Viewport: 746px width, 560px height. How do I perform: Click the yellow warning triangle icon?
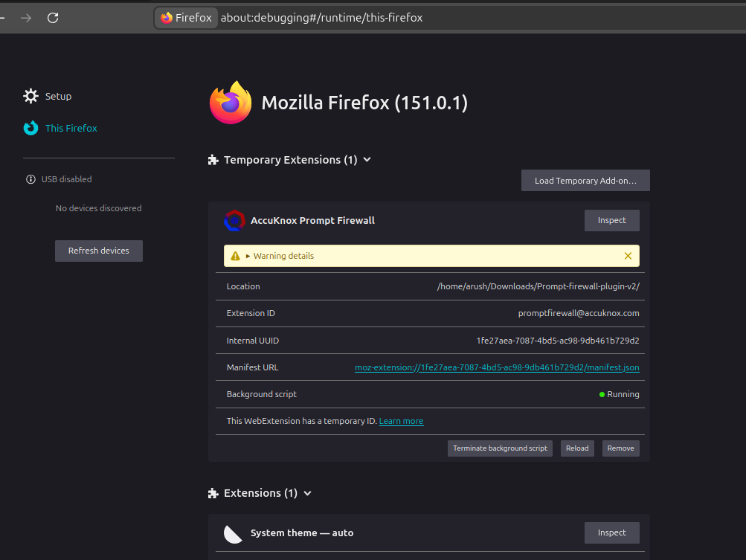pos(236,256)
